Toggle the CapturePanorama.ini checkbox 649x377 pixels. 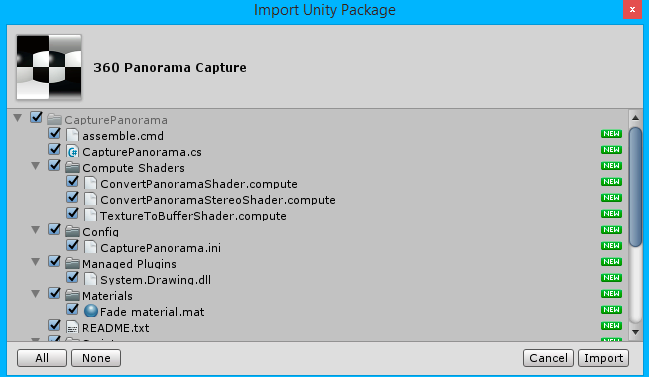72,245
